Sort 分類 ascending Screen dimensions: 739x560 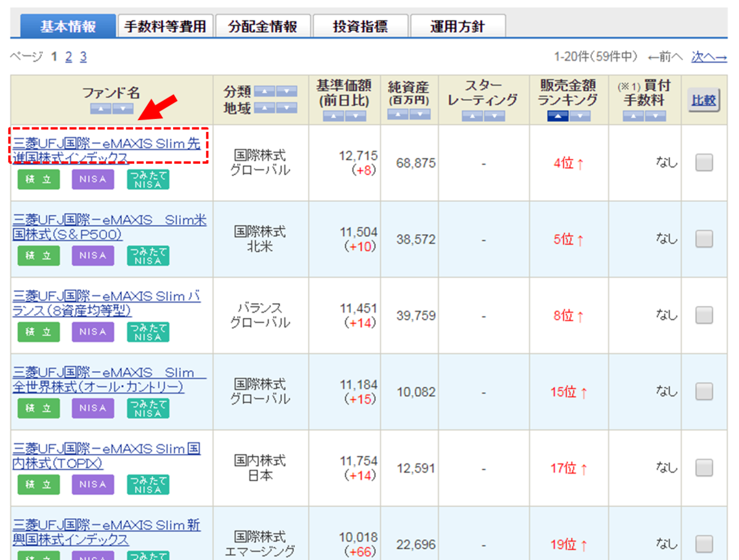tap(265, 91)
